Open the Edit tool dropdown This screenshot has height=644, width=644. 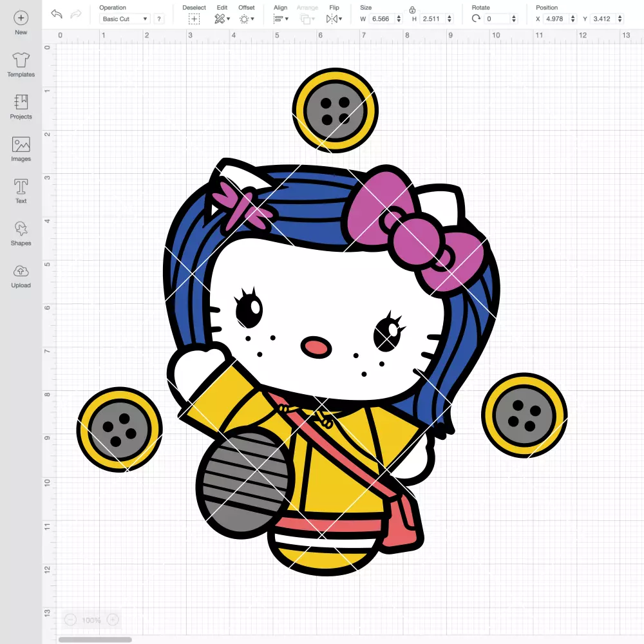pyautogui.click(x=222, y=19)
